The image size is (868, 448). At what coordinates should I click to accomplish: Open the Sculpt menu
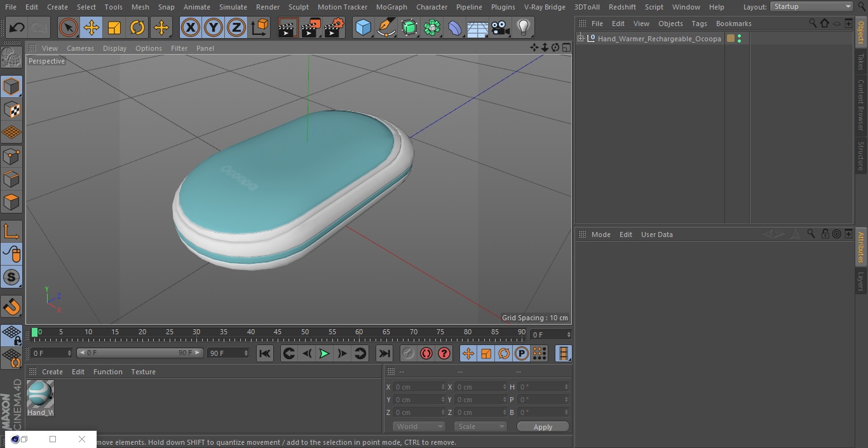tap(298, 7)
